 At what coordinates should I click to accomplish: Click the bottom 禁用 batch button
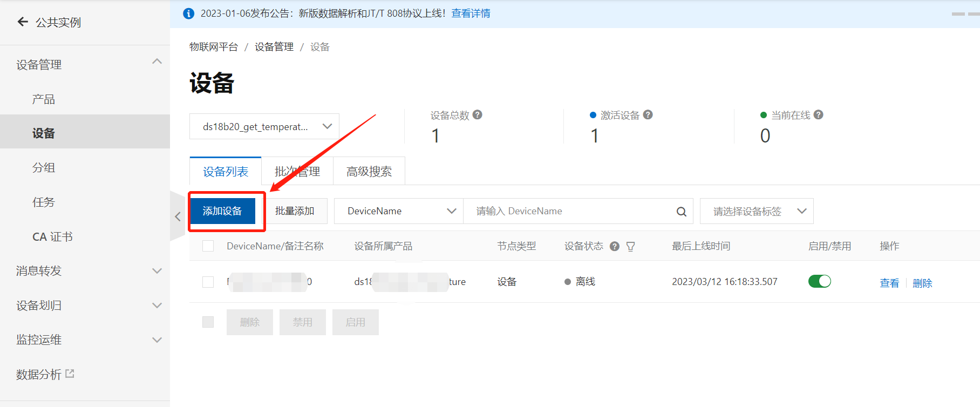[x=303, y=322]
